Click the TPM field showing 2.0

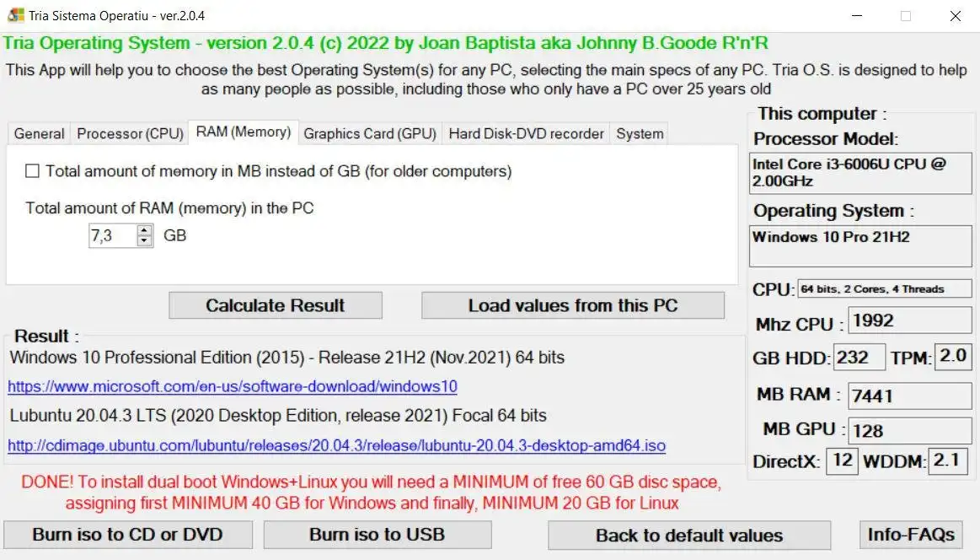tap(953, 357)
